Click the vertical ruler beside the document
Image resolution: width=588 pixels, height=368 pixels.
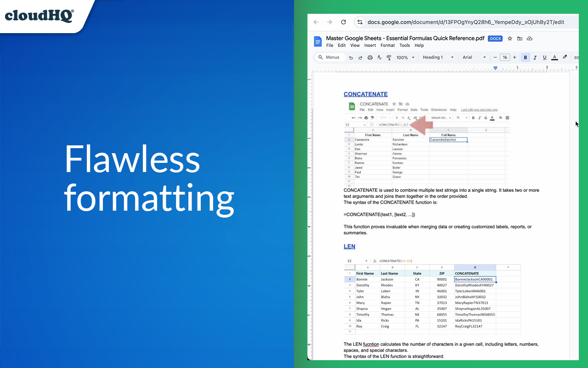(310, 216)
